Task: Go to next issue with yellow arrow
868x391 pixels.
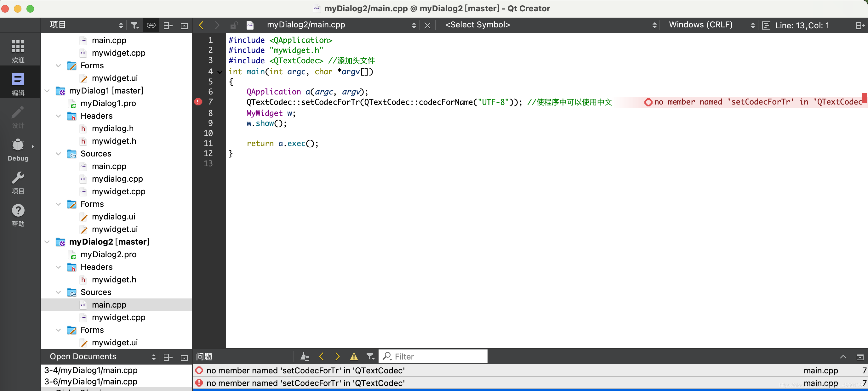Action: [337, 356]
